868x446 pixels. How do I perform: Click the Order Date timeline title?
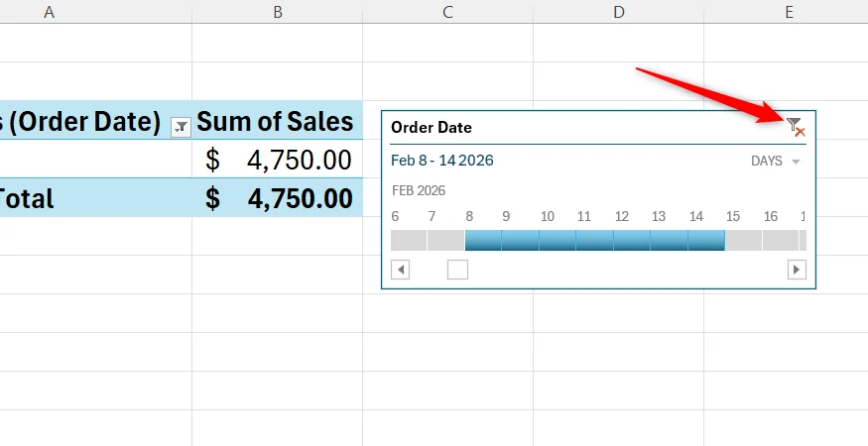click(x=432, y=127)
